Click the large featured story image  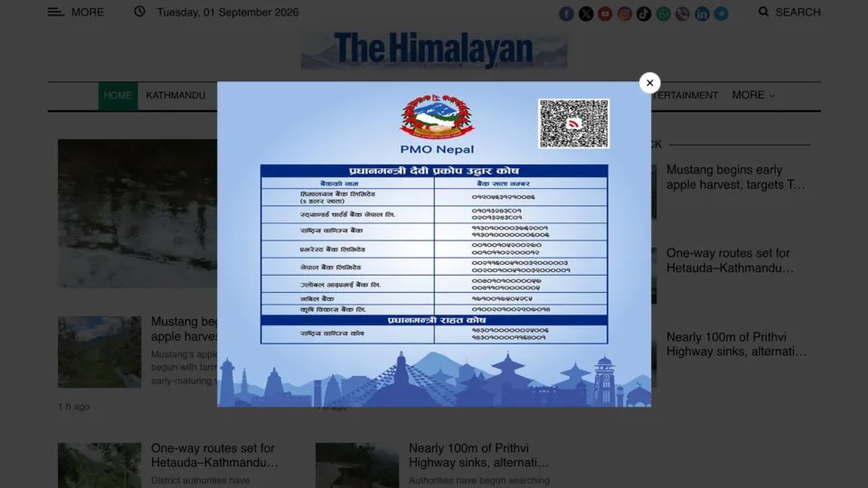pyautogui.click(x=137, y=213)
